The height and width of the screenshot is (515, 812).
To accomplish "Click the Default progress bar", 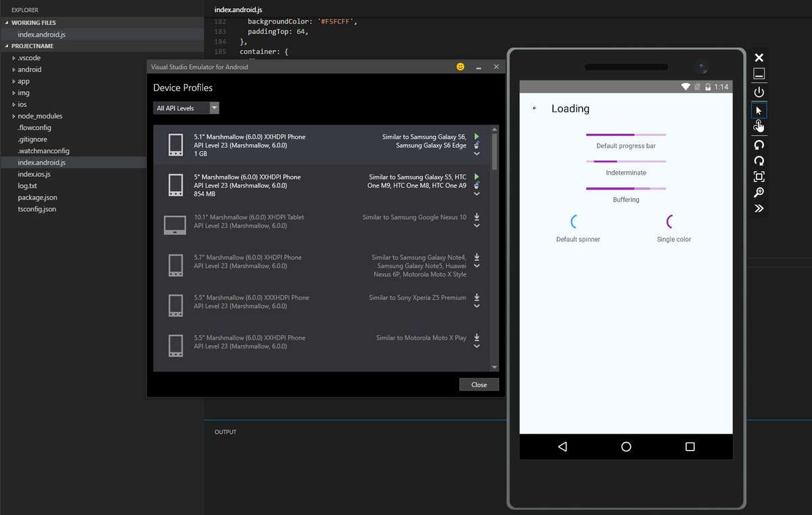I will [626, 135].
